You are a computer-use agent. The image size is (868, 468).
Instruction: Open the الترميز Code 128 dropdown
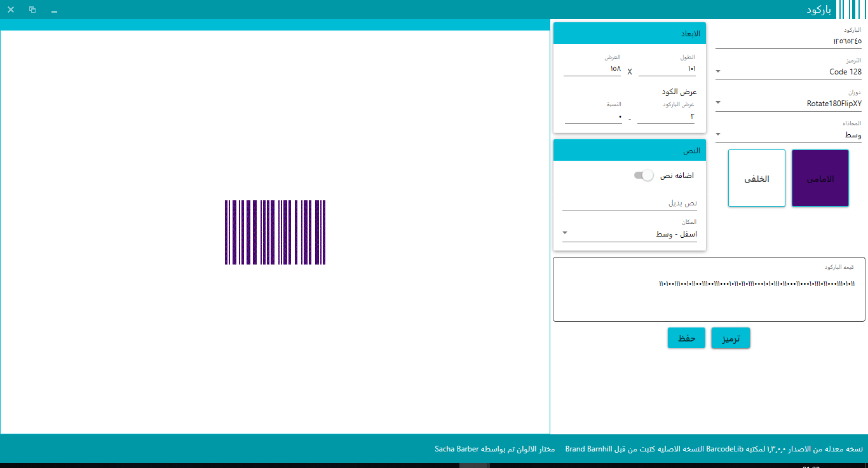(789, 71)
